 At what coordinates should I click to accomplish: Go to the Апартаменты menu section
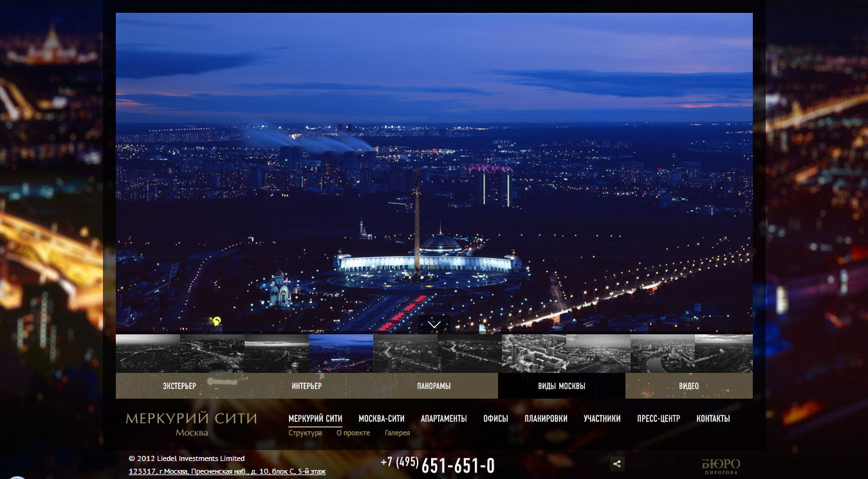(x=444, y=419)
